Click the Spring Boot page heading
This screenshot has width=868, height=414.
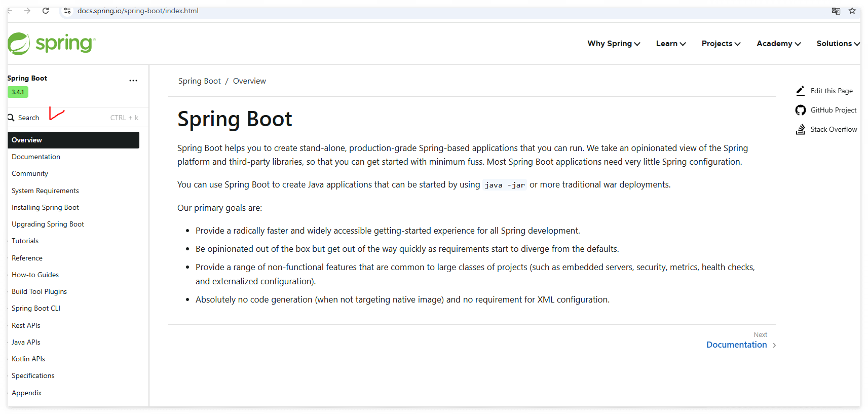pyautogui.click(x=235, y=119)
